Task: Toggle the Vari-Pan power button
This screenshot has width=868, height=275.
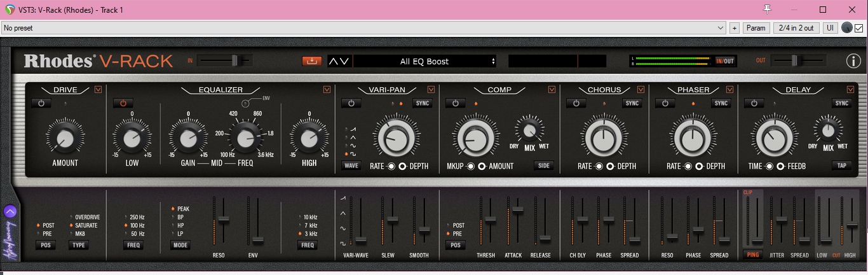Action: coord(351,103)
